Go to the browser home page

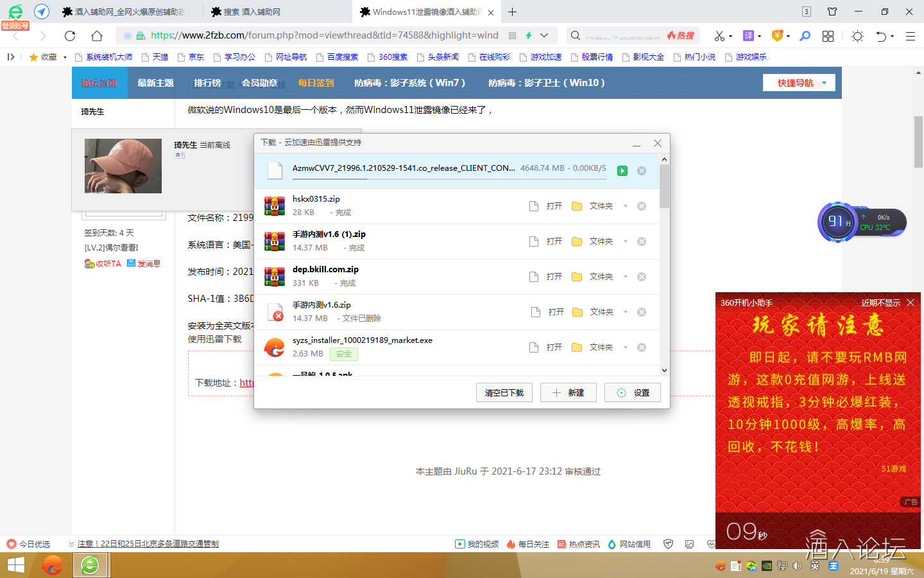tap(97, 36)
